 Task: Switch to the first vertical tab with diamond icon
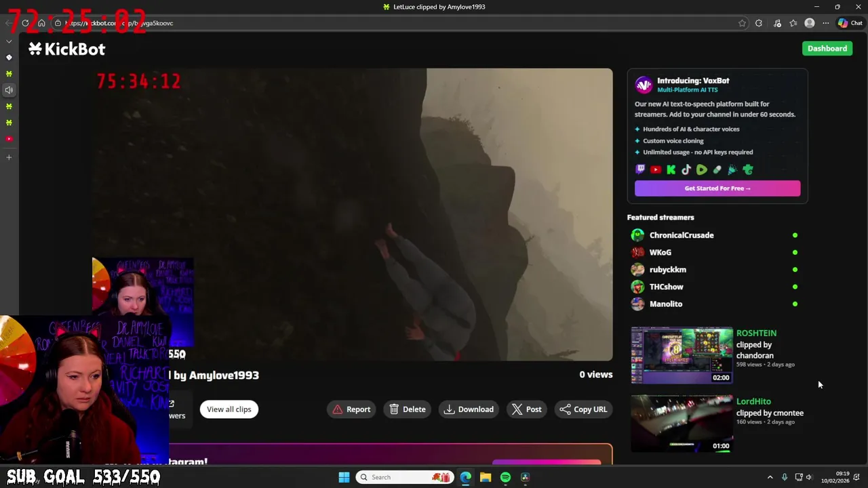pos(9,58)
